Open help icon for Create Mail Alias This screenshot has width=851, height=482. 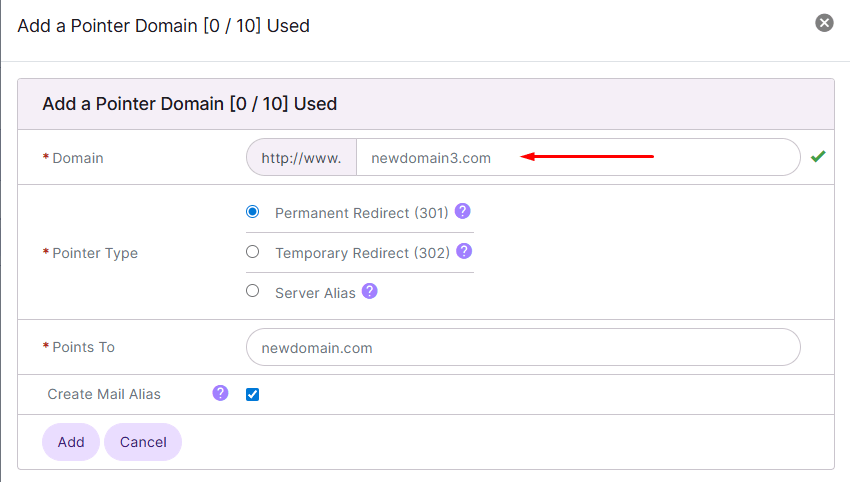(220, 393)
